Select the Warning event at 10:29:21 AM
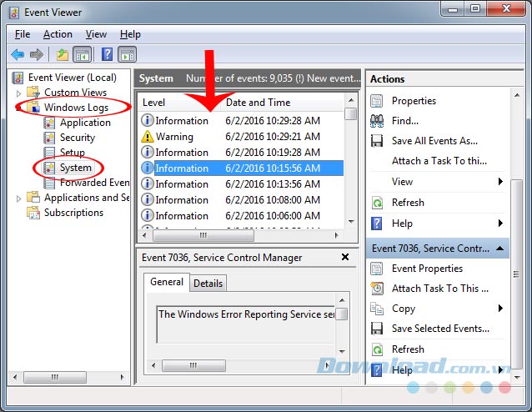The image size is (532, 412). click(241, 137)
